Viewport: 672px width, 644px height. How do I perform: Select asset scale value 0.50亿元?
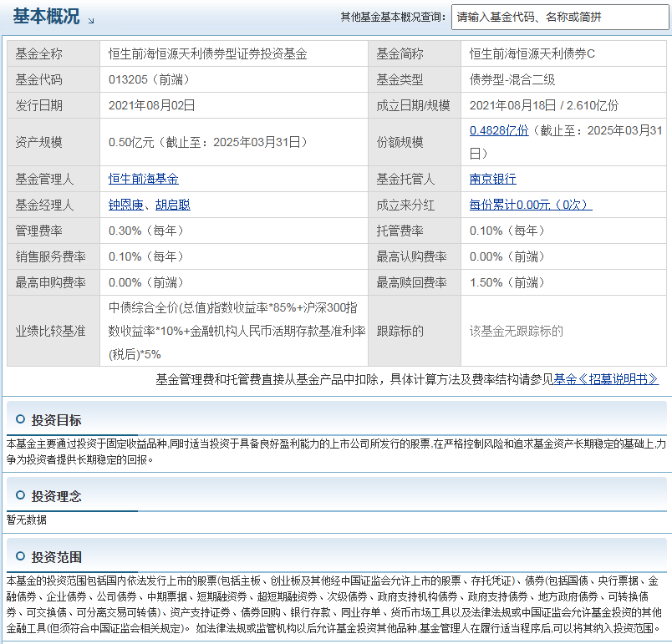131,142
